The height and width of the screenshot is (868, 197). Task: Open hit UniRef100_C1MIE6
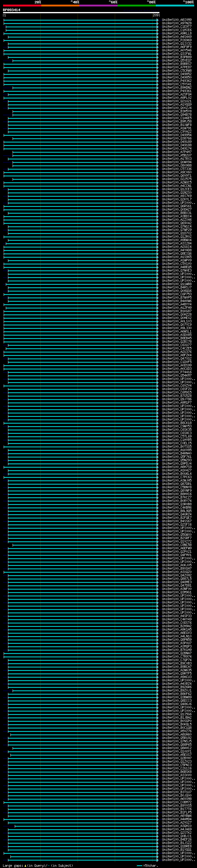coord(177,30)
